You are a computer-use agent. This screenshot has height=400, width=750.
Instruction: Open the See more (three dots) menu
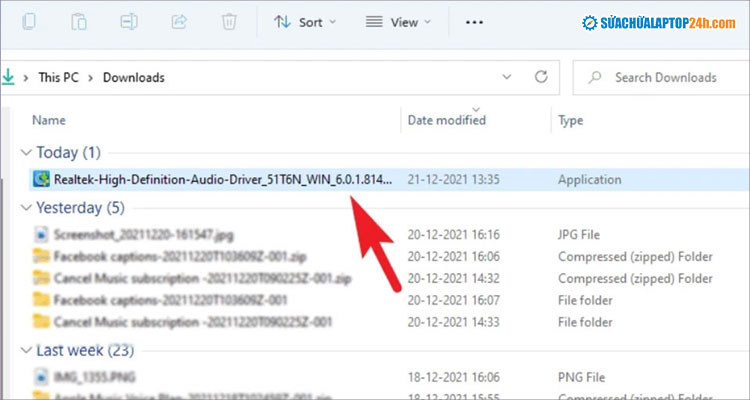coord(475,22)
